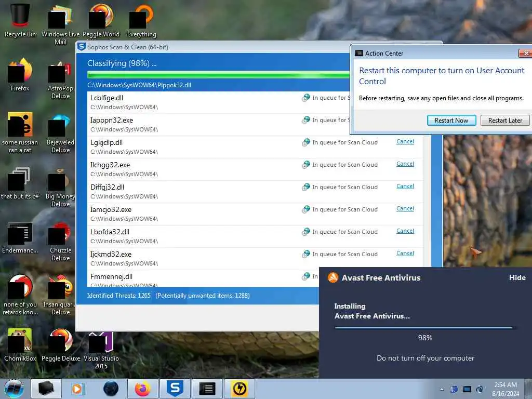Choose Restart Later in Action Center
This screenshot has width=532, height=399.
pyautogui.click(x=505, y=121)
